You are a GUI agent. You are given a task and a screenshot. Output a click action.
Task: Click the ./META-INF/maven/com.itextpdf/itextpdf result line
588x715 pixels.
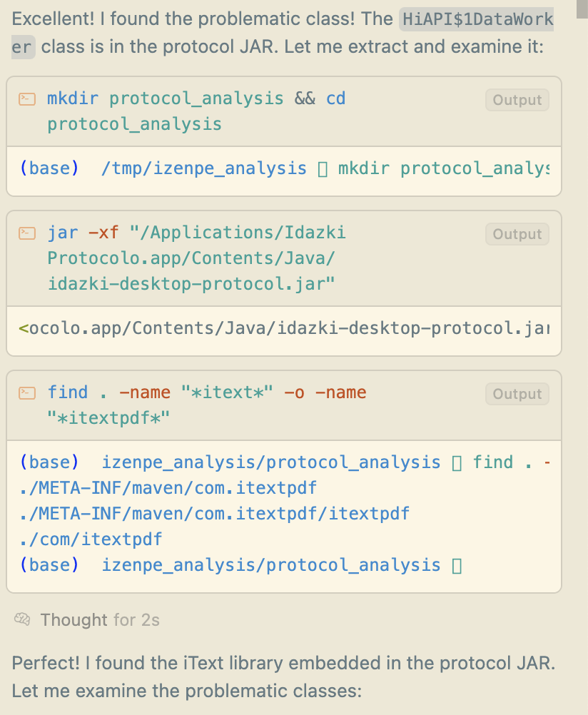pyautogui.click(x=216, y=514)
